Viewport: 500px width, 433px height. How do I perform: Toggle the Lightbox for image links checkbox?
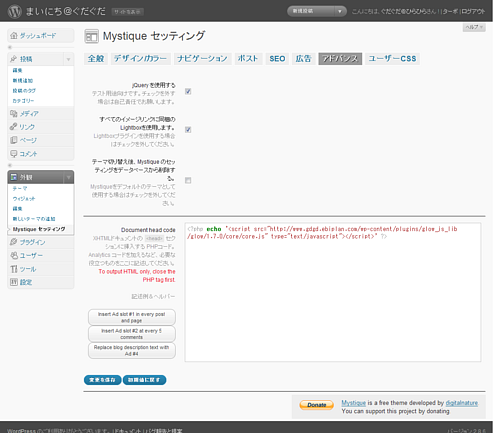tap(188, 130)
